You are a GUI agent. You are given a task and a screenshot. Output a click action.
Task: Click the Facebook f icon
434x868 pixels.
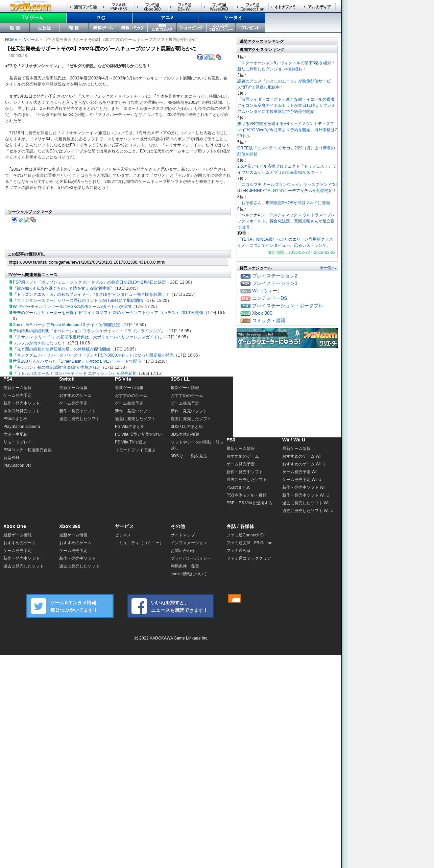tap(139, 606)
